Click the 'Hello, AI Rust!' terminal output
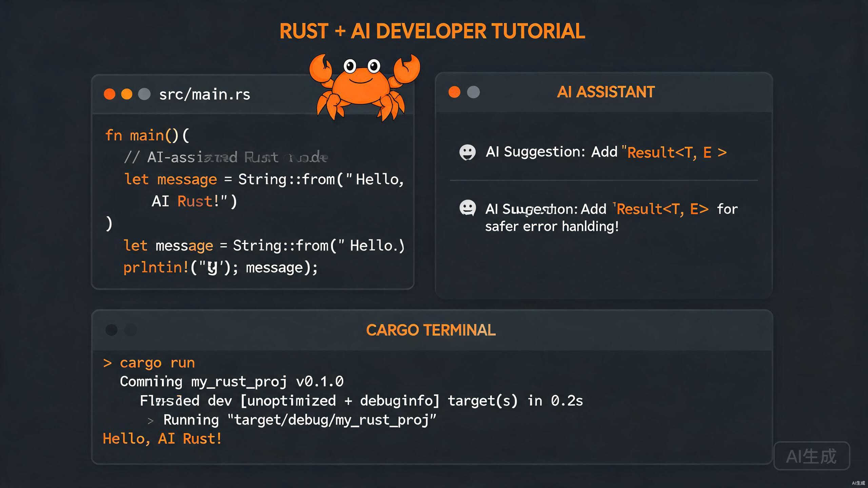This screenshot has width=868, height=488. pyautogui.click(x=162, y=439)
